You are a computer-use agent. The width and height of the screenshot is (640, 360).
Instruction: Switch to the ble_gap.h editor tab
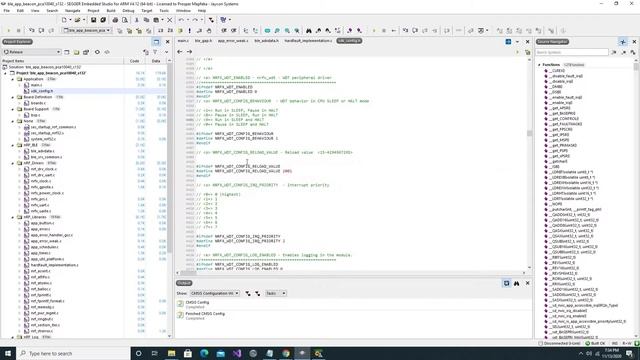click(203, 41)
